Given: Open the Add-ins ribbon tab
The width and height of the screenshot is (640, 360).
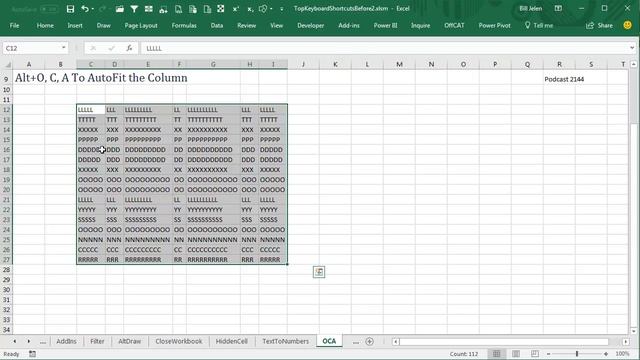Looking at the screenshot, I should tap(349, 25).
